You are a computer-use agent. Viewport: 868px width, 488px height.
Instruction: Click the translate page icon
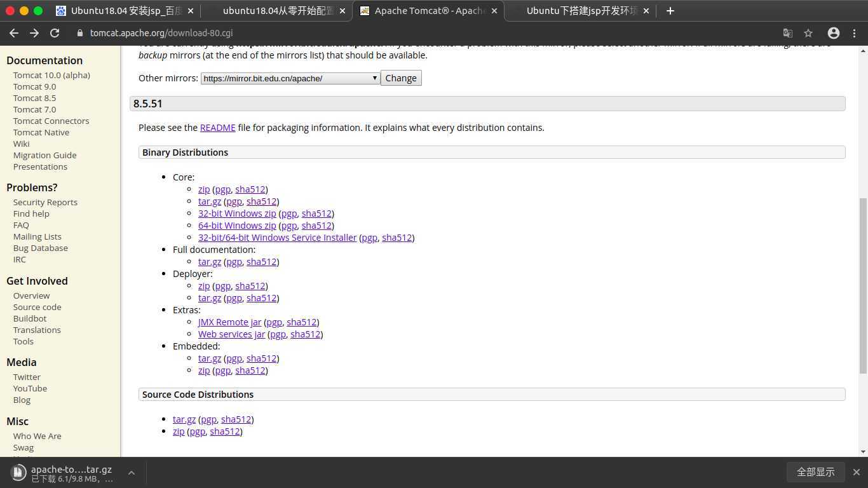coord(788,33)
